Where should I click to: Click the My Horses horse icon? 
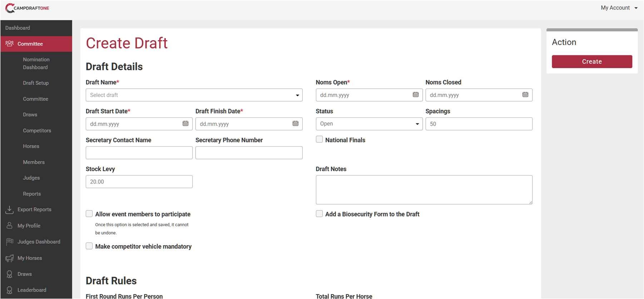point(10,258)
